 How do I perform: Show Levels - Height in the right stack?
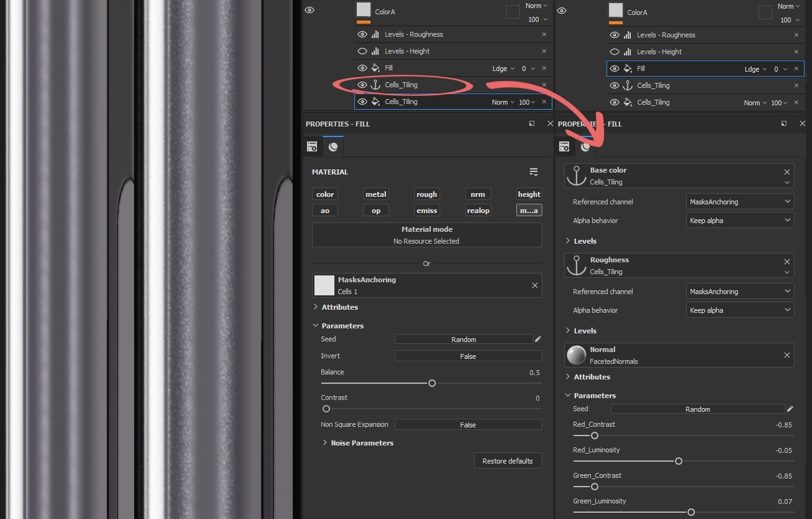pyautogui.click(x=615, y=52)
